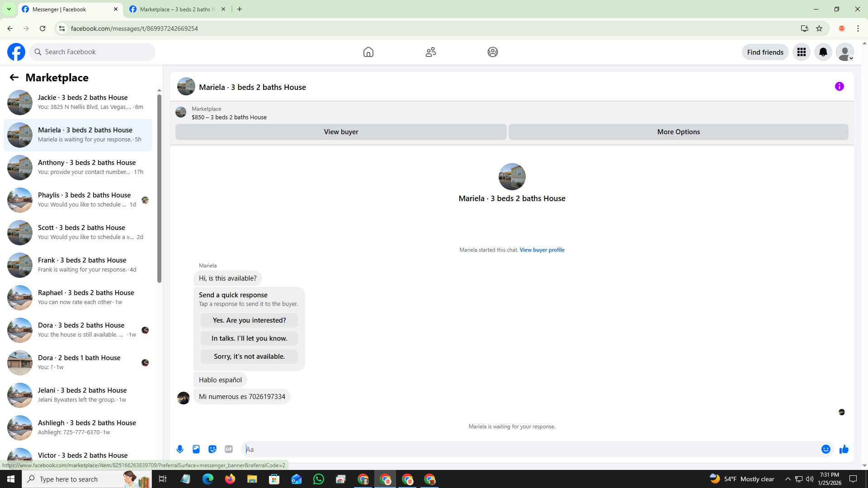Open Firefox from the taskbar
The height and width of the screenshot is (488, 868).
[230, 479]
